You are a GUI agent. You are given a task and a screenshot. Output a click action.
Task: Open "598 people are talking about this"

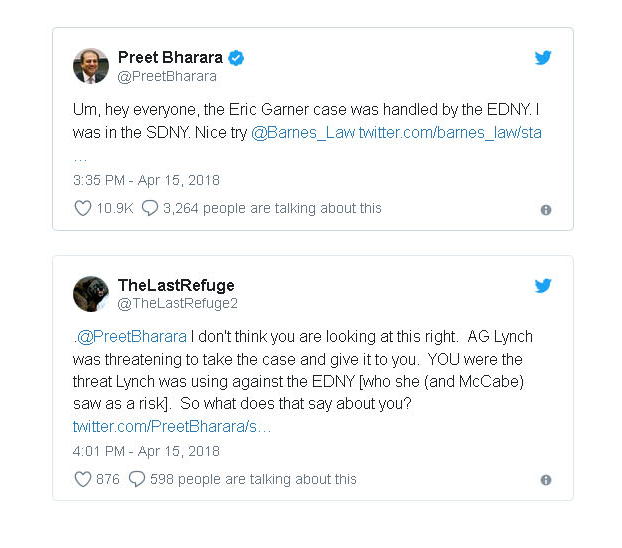tap(253, 479)
